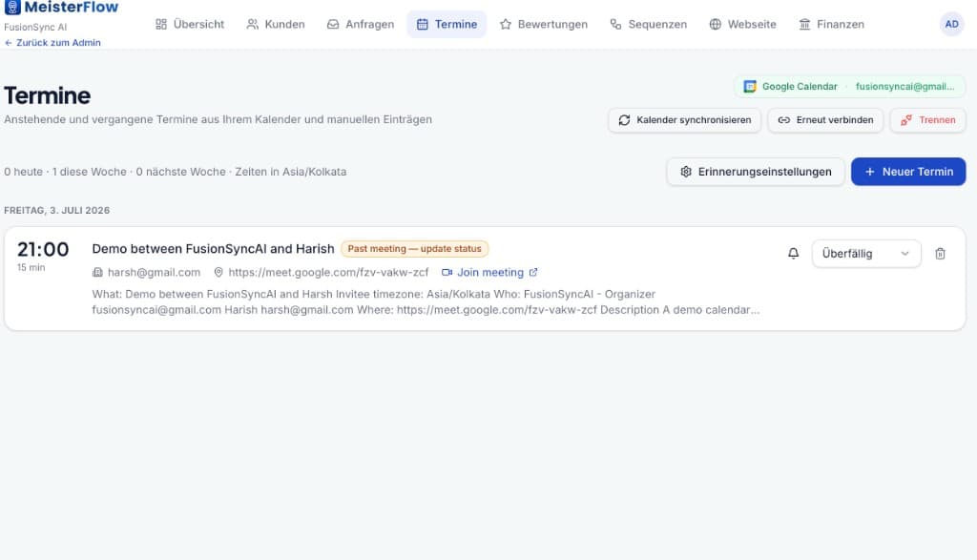Click the meet.google.com/fzv-vakw-zcf location text
This screenshot has height=560, width=977.
[328, 272]
